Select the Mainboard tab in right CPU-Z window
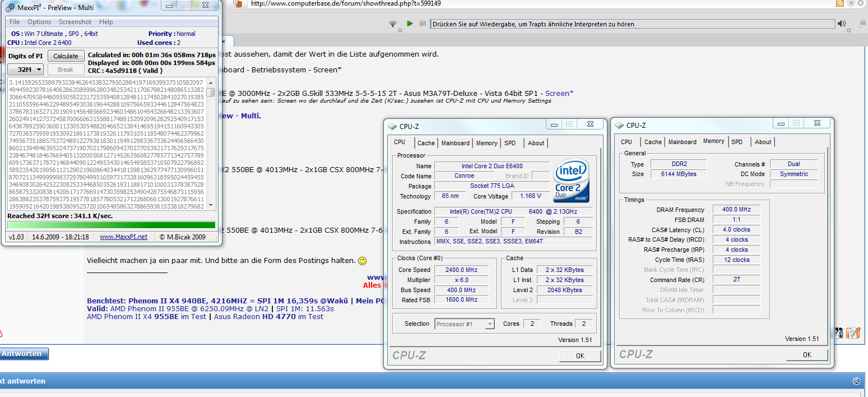The height and width of the screenshot is (397, 868). click(683, 142)
